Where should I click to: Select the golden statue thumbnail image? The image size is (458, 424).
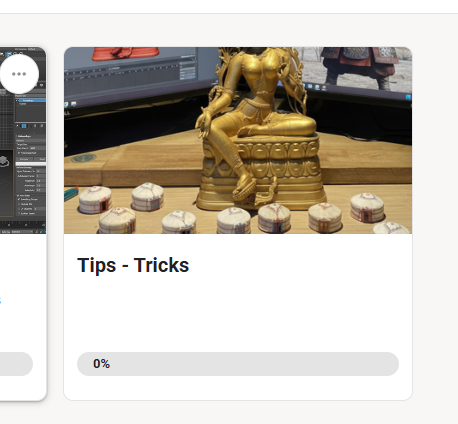click(x=238, y=140)
